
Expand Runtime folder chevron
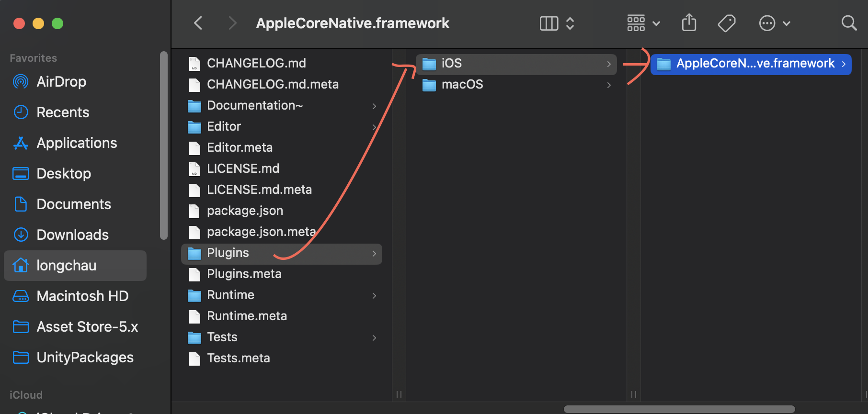click(374, 295)
